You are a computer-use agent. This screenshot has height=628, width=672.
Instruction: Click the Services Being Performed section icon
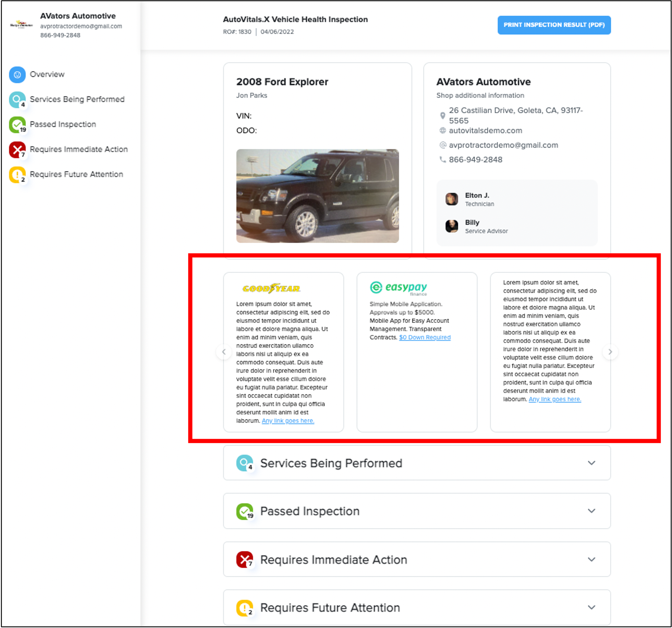click(244, 463)
